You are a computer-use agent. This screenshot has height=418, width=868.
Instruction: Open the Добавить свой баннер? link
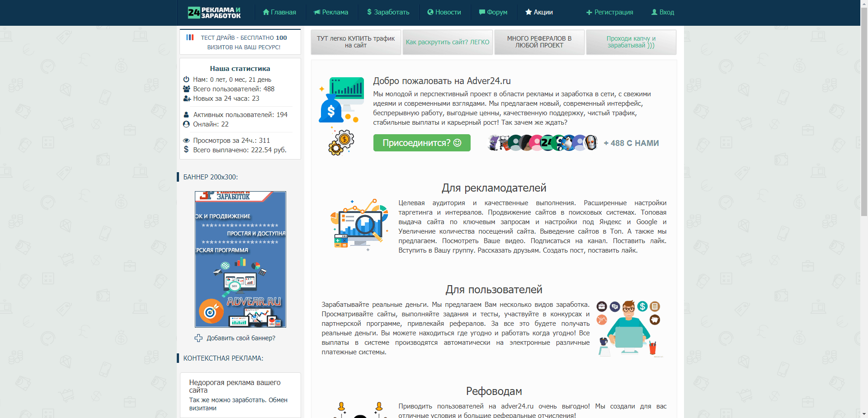[241, 338]
